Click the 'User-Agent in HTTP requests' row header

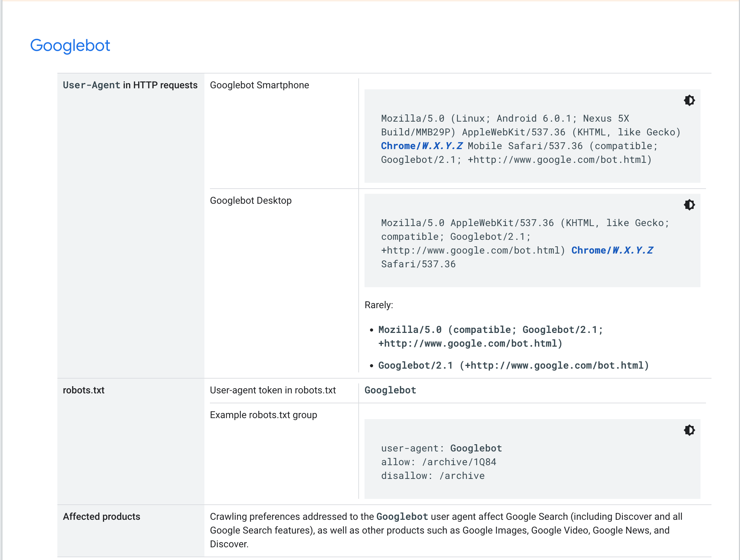pyautogui.click(x=130, y=85)
